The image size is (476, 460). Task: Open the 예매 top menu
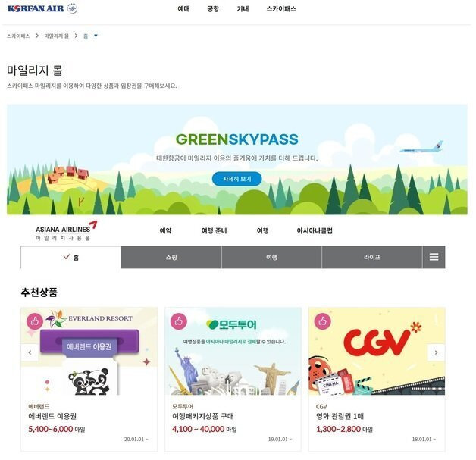pyautogui.click(x=183, y=9)
